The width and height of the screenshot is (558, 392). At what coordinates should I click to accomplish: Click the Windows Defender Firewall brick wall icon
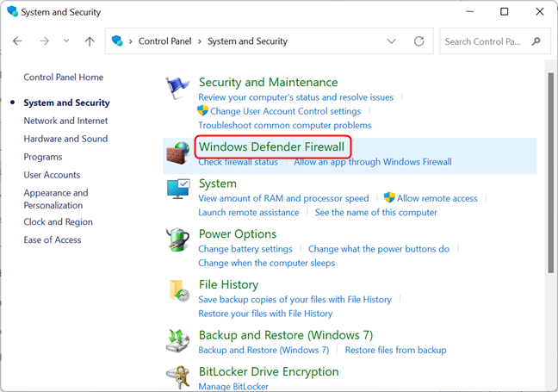click(177, 153)
